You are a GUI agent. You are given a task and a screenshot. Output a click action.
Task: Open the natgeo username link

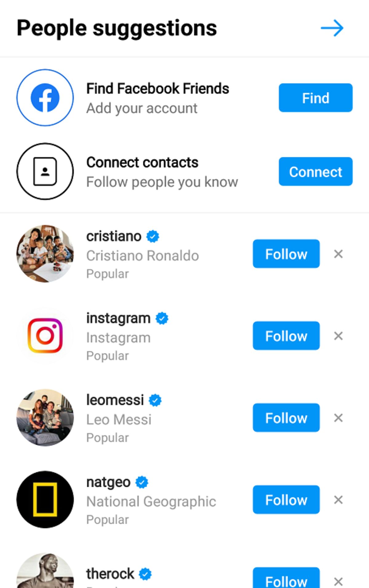[109, 482]
